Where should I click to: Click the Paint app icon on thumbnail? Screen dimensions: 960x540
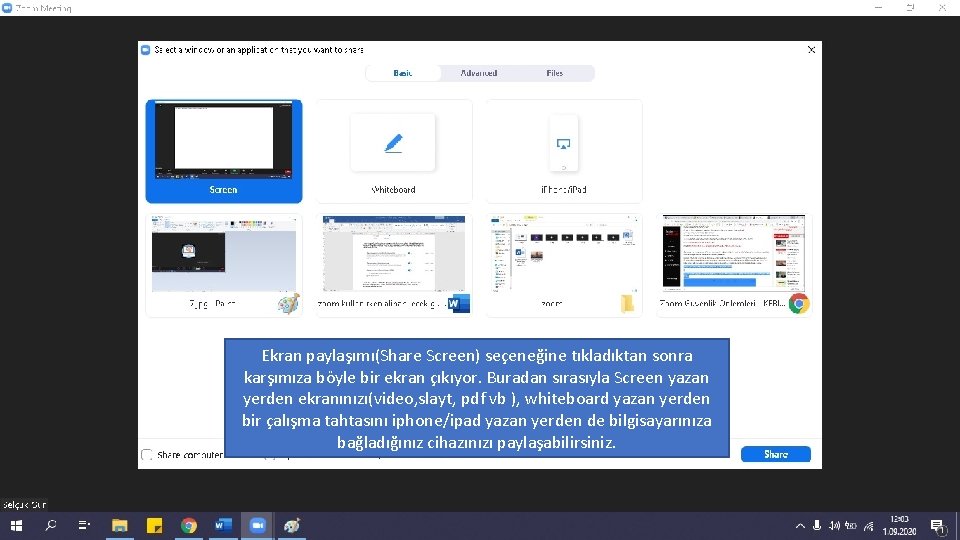[x=288, y=304]
